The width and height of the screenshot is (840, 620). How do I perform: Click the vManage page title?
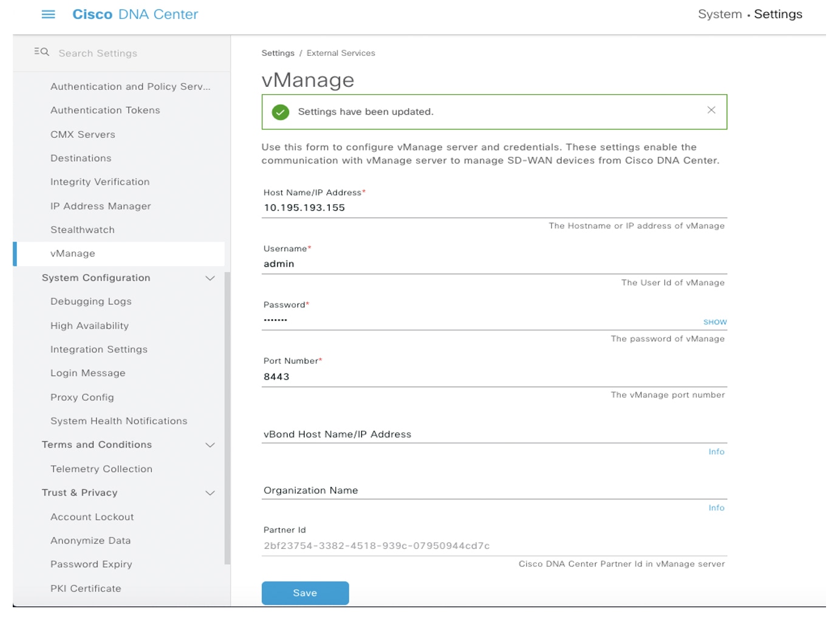tap(308, 80)
